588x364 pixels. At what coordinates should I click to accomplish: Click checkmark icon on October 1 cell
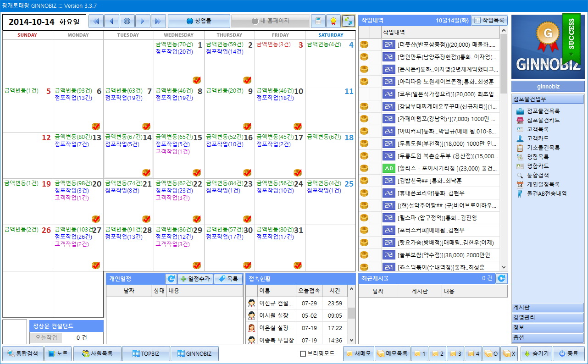[x=197, y=80]
